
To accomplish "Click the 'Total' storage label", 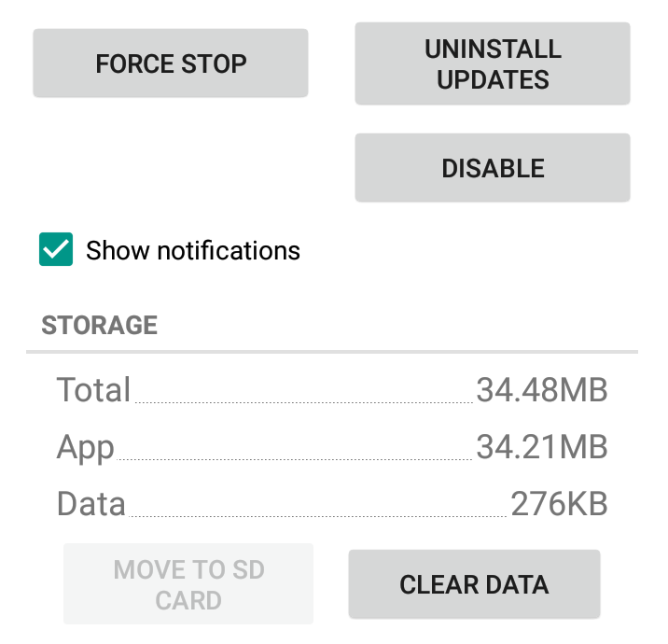I will pyautogui.click(x=93, y=390).
